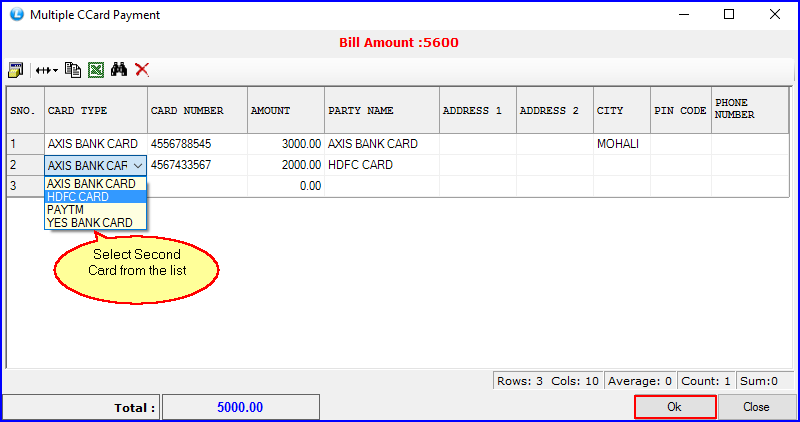Screen dimensions: 800x422
Task: Open the column width arrows dropdown
Action: (46, 70)
